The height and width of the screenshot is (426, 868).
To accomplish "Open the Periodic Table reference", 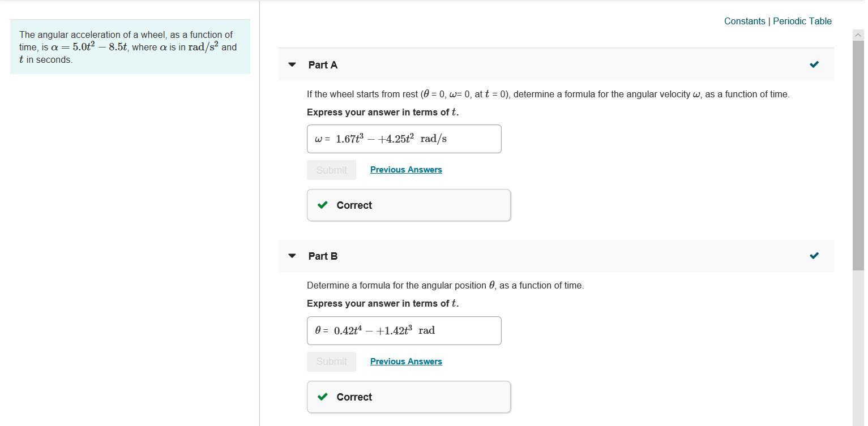I will (x=802, y=21).
